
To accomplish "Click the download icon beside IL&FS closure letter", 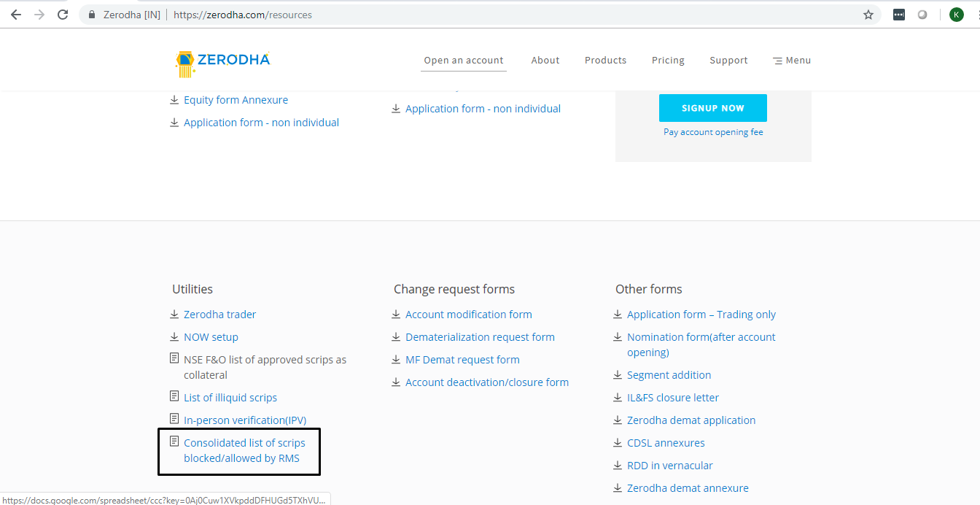I will [618, 398].
